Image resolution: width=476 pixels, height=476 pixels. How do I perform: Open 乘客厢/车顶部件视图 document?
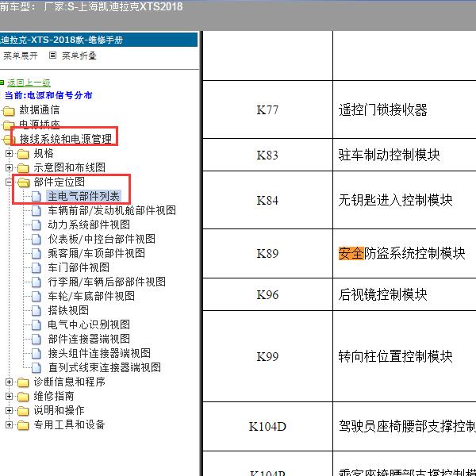click(97, 253)
